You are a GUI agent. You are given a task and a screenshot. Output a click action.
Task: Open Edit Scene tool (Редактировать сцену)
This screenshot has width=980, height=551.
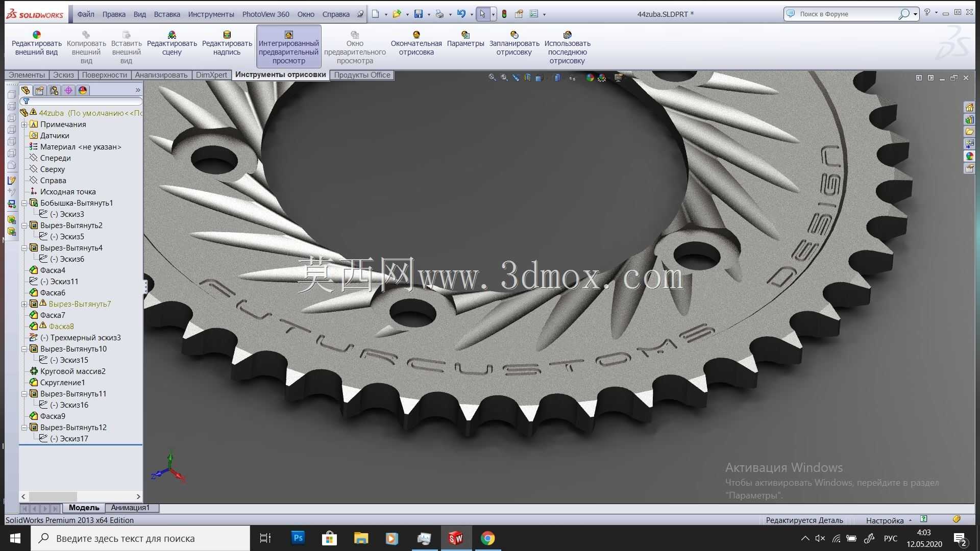click(172, 43)
